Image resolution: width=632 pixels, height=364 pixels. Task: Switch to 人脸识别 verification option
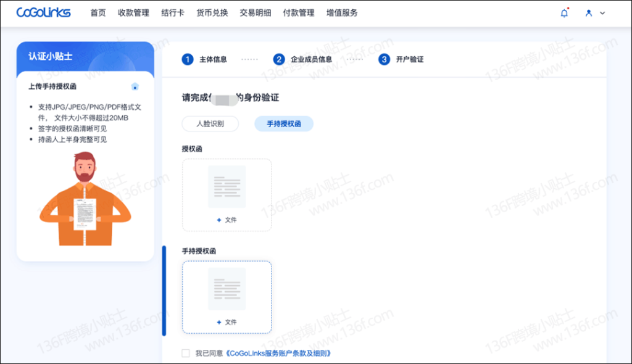(x=210, y=123)
